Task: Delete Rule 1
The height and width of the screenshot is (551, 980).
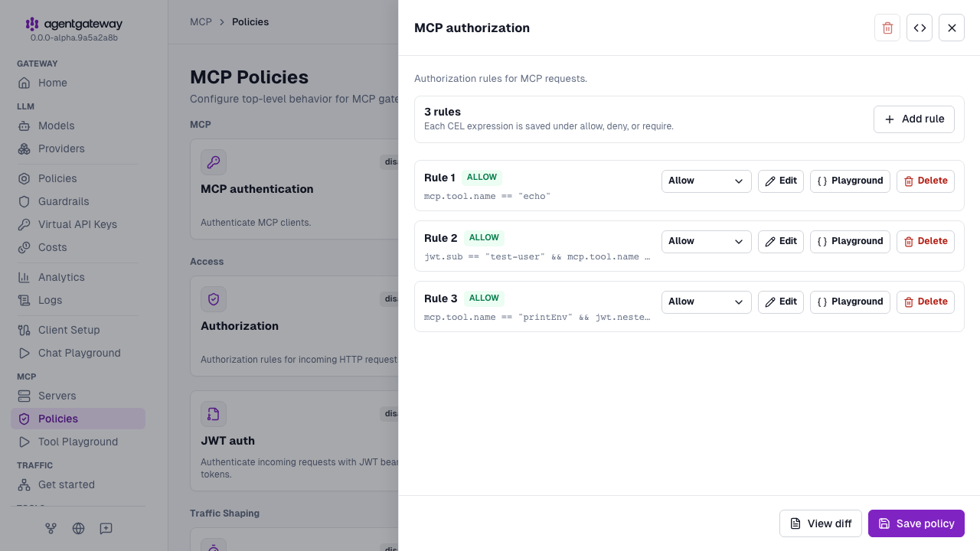Action: point(926,181)
